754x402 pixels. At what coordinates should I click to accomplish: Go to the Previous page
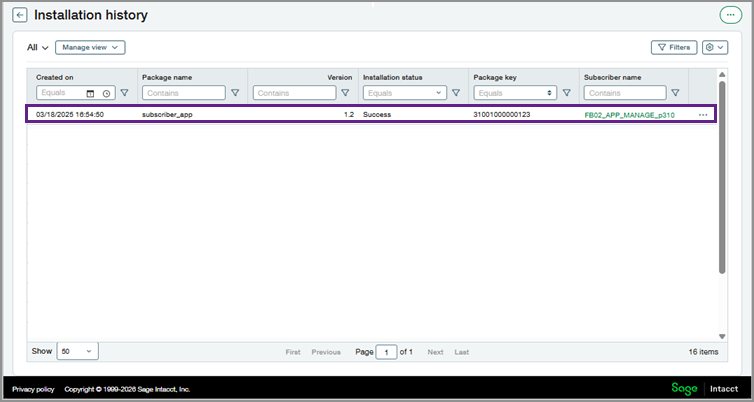[x=326, y=352]
